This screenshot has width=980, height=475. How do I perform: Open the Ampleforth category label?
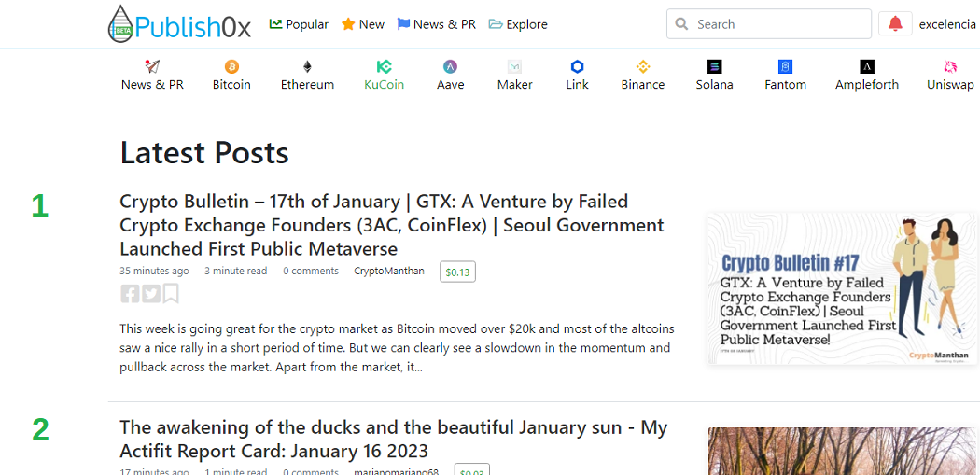click(x=867, y=84)
